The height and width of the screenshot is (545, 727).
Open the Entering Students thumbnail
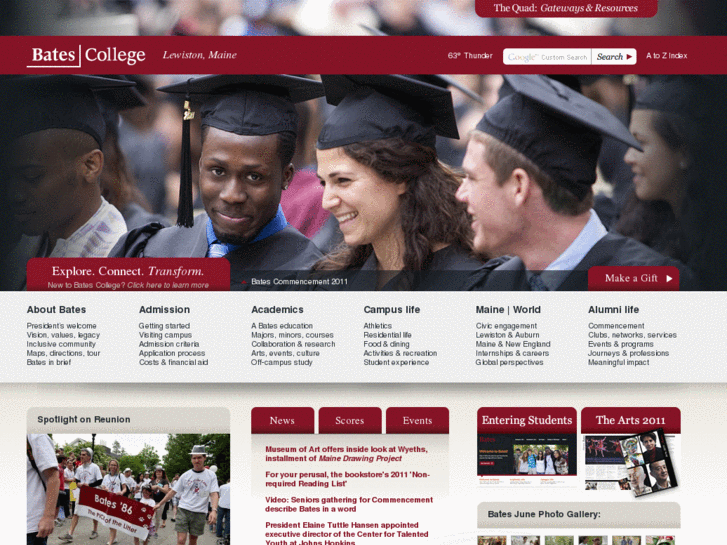coord(527,459)
